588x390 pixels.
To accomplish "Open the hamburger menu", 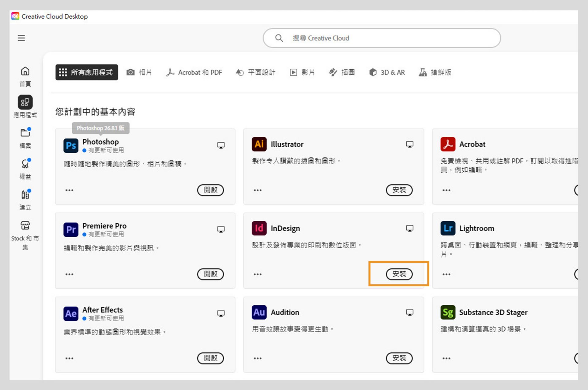I will (x=21, y=38).
